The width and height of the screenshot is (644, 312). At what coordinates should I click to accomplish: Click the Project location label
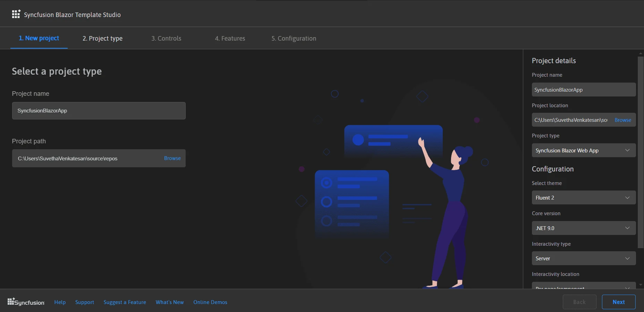click(x=550, y=106)
